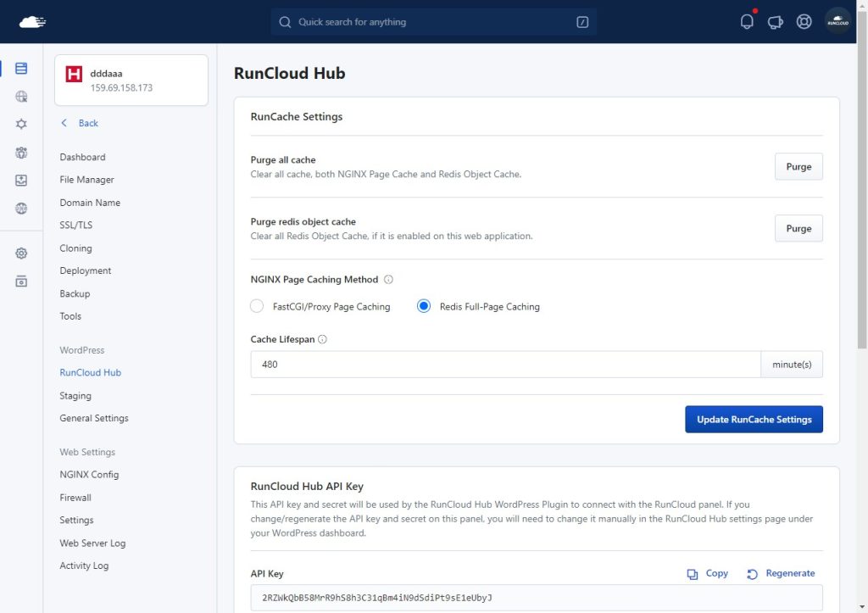Click the quick search box

(433, 21)
